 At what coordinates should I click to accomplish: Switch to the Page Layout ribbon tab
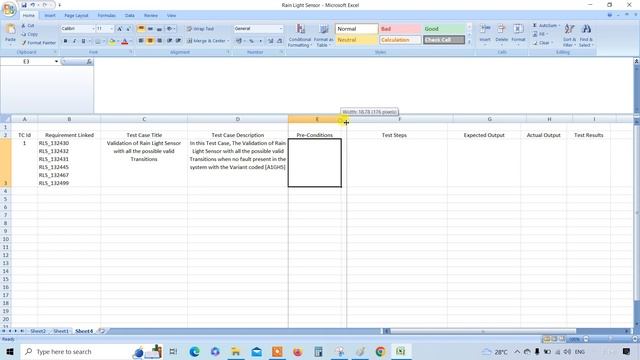[x=76, y=16]
